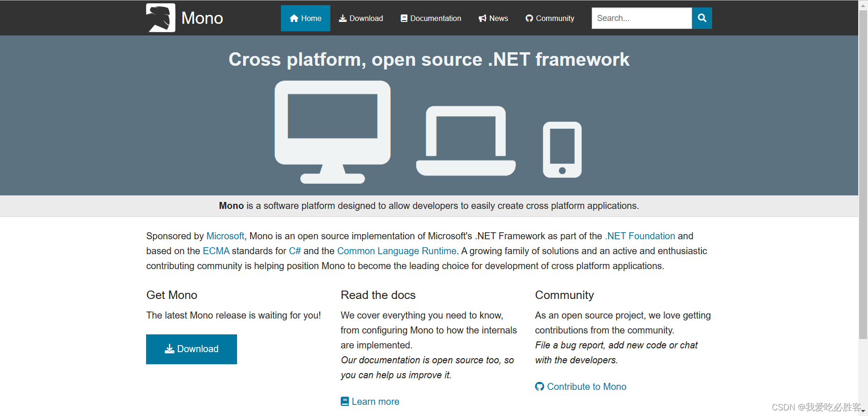Click the scrollbar down arrow
Viewport: 868px width, 416px height.
tap(863, 411)
